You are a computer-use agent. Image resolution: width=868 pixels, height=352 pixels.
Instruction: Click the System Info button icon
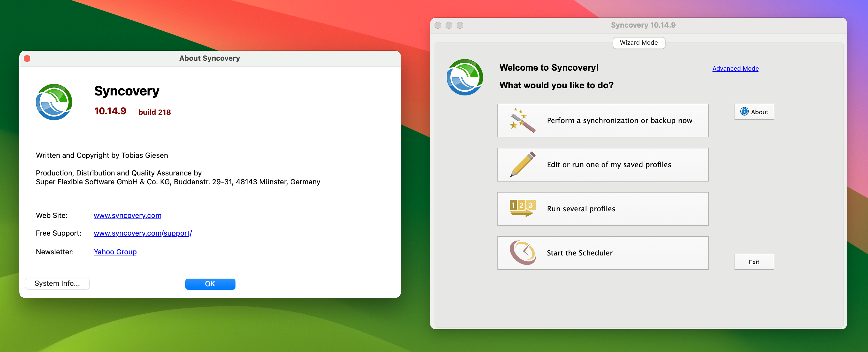(x=57, y=283)
